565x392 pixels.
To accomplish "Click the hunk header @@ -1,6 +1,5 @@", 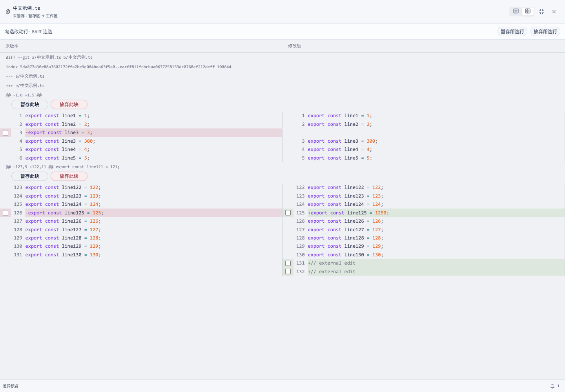I will tap(24, 95).
